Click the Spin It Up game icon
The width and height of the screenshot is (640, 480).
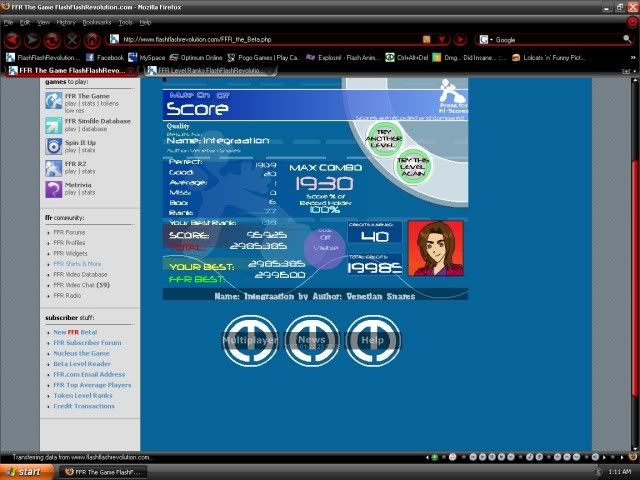coord(54,146)
